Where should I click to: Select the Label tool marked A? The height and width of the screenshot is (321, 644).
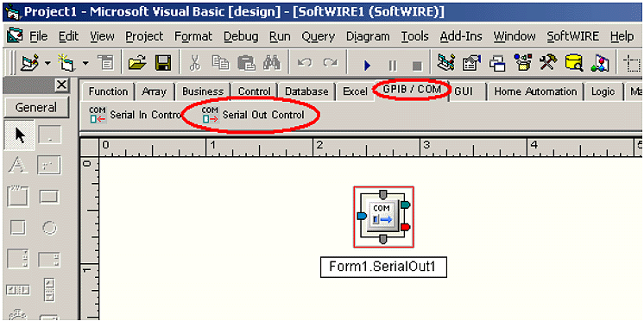[x=17, y=166]
